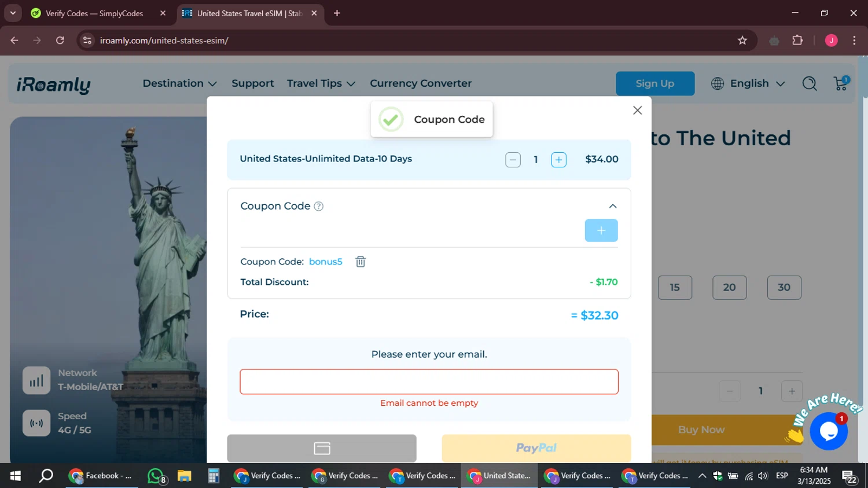Viewport: 868px width, 488px height.
Task: Select the 20 days option
Action: (729, 288)
